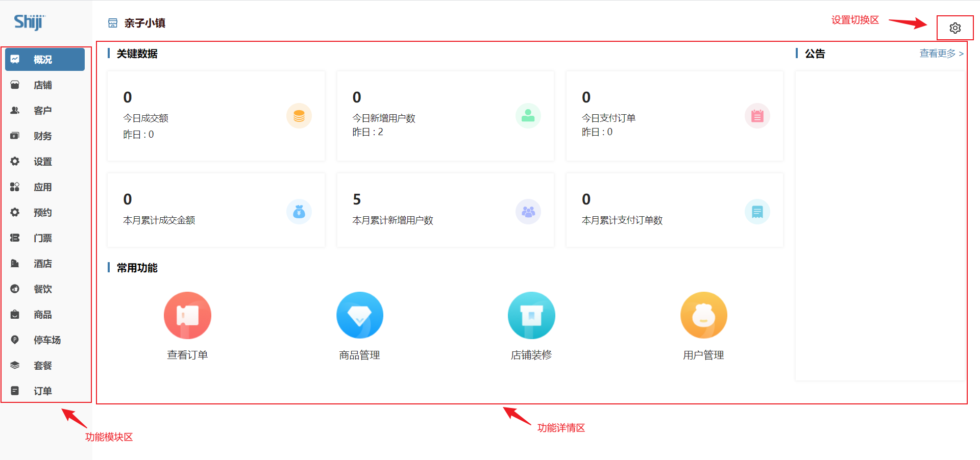Select 概况 menu item
Screen dimensions: 980x460
tap(45, 59)
